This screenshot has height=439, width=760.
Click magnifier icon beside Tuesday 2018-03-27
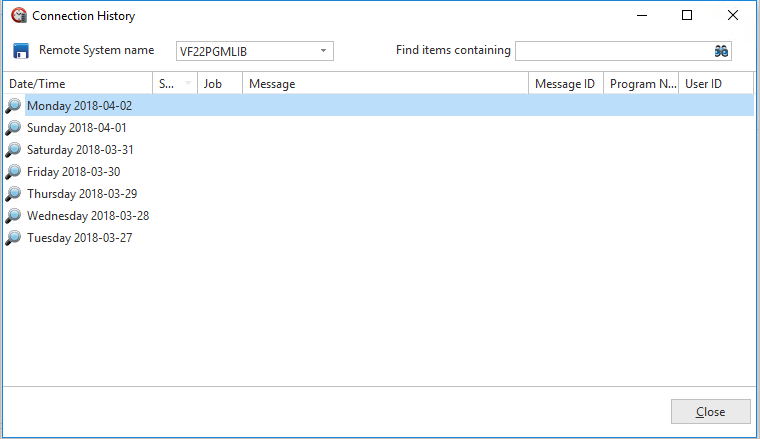click(x=13, y=238)
